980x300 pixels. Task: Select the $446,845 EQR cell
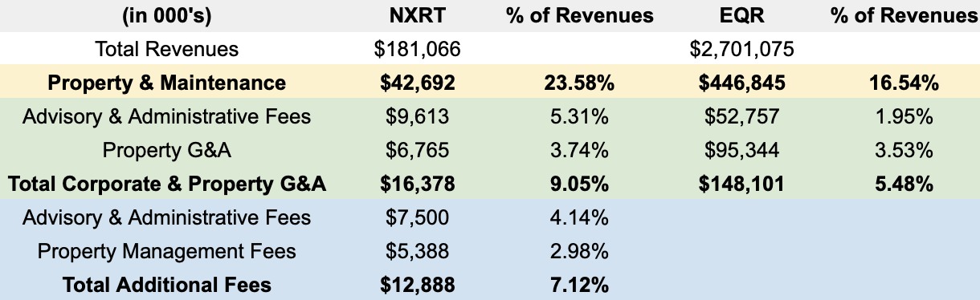(741, 83)
